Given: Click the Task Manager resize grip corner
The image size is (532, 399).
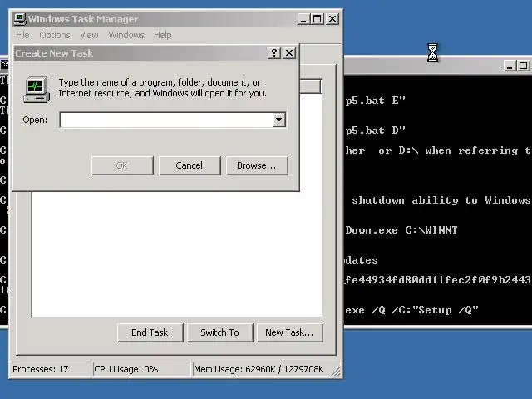Looking at the screenshot, I should point(336,372).
